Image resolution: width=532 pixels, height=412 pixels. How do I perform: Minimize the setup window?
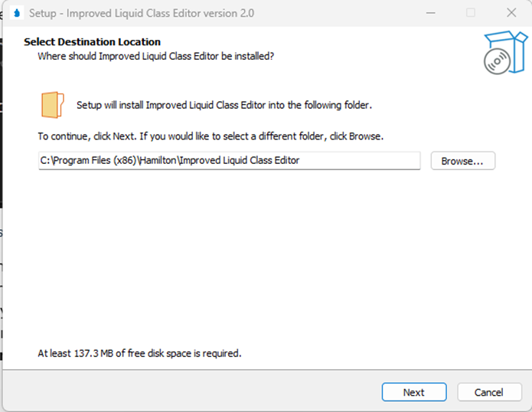[430, 13]
